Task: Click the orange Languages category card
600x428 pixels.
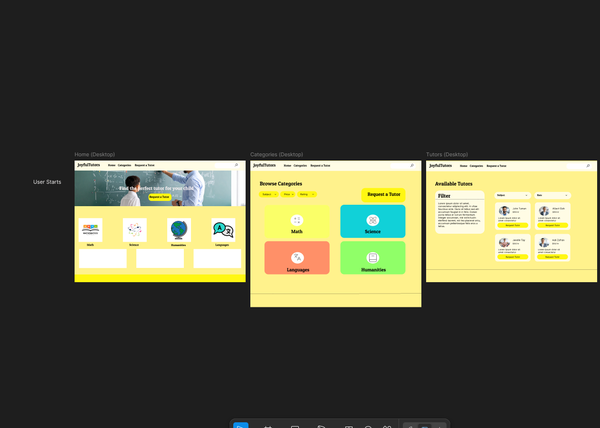Action: pyautogui.click(x=297, y=258)
